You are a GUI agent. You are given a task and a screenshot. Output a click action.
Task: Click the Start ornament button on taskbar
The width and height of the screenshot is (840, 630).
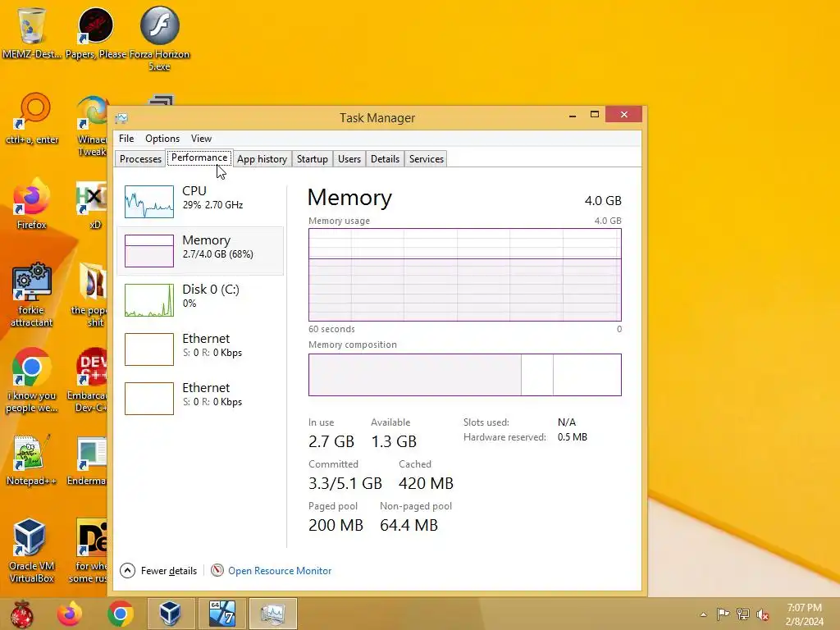[x=22, y=614]
